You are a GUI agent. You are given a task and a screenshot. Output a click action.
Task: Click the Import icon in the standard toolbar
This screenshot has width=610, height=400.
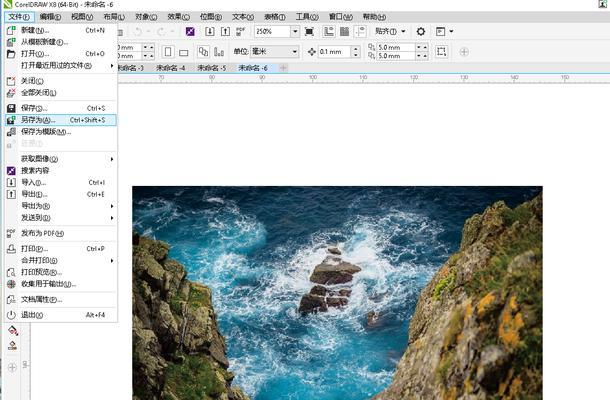[x=210, y=32]
